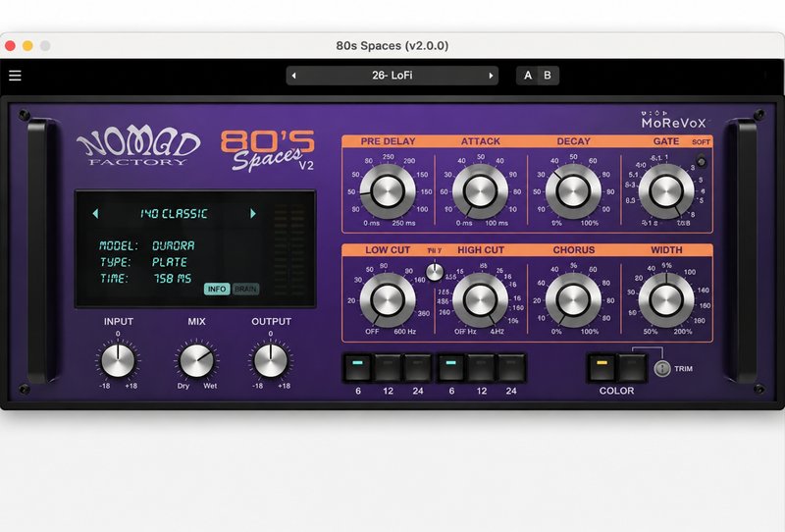Click the TIME: 758 MS readout
The height and width of the screenshot is (532, 785).
point(145,279)
